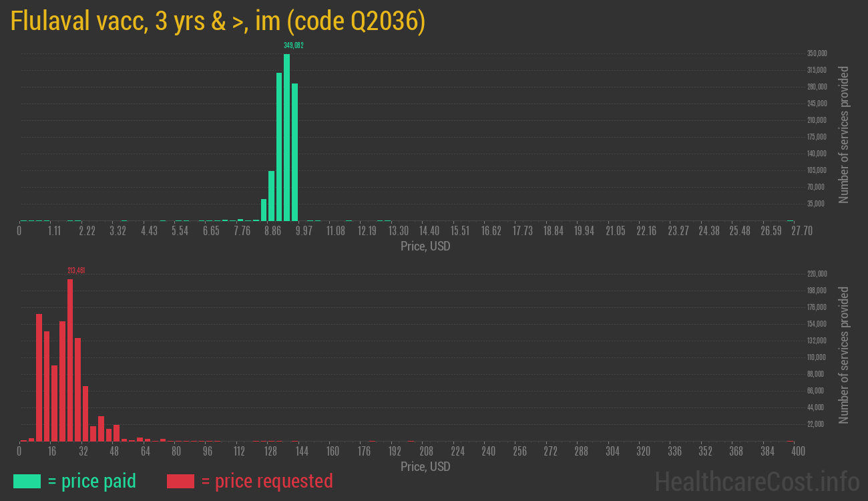The height and width of the screenshot is (501, 868).
Task: Open the HealthcareCost.info watermark link
Action: click(x=756, y=481)
